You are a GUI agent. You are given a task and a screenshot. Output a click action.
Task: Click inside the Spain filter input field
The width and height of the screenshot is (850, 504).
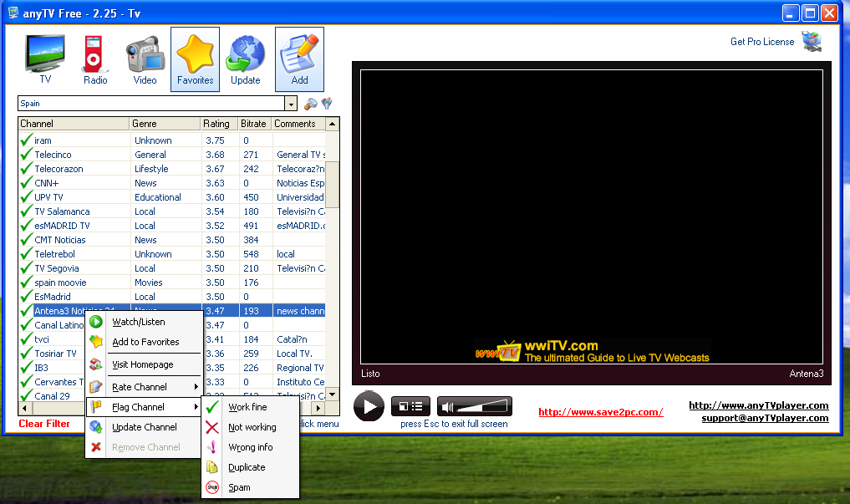click(x=151, y=104)
